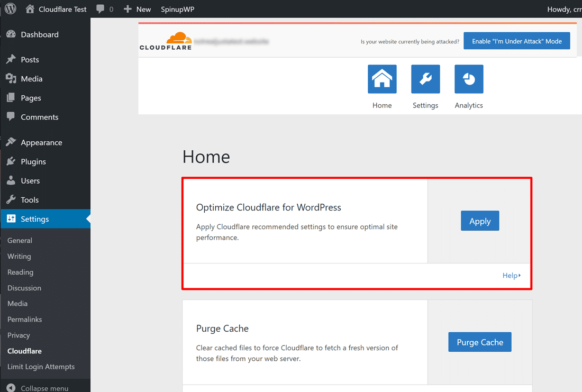The height and width of the screenshot is (392, 582).
Task: Open Media settings submenu item
Action: tap(17, 304)
